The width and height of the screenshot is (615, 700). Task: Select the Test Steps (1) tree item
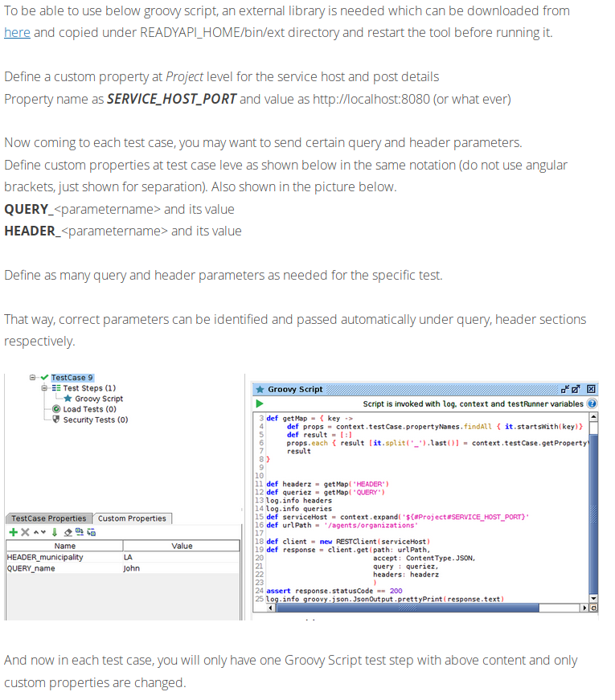click(x=89, y=388)
